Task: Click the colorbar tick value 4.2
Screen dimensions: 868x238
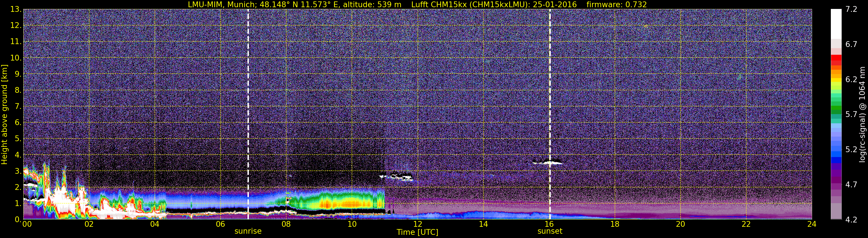Action: [851, 220]
